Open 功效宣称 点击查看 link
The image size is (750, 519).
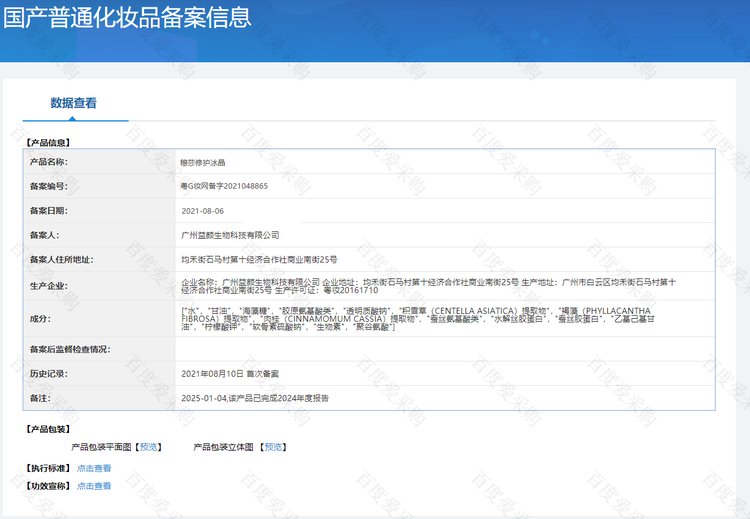(94, 486)
